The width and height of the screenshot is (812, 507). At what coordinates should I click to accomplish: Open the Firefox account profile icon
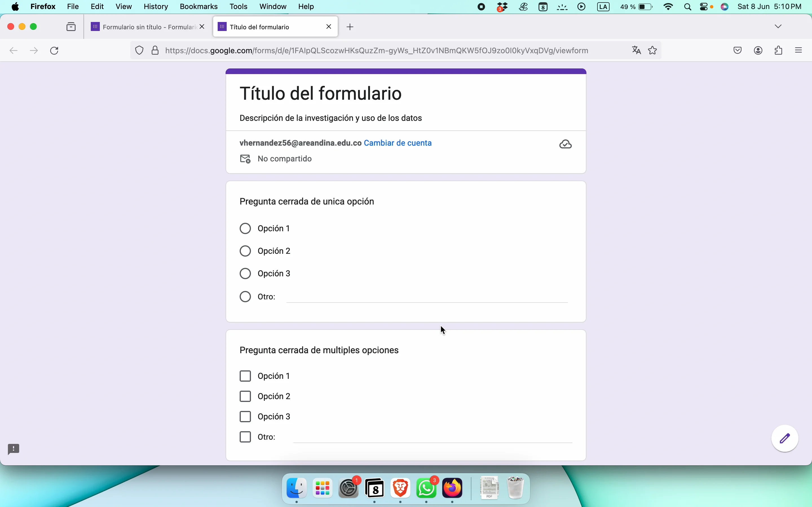759,51
